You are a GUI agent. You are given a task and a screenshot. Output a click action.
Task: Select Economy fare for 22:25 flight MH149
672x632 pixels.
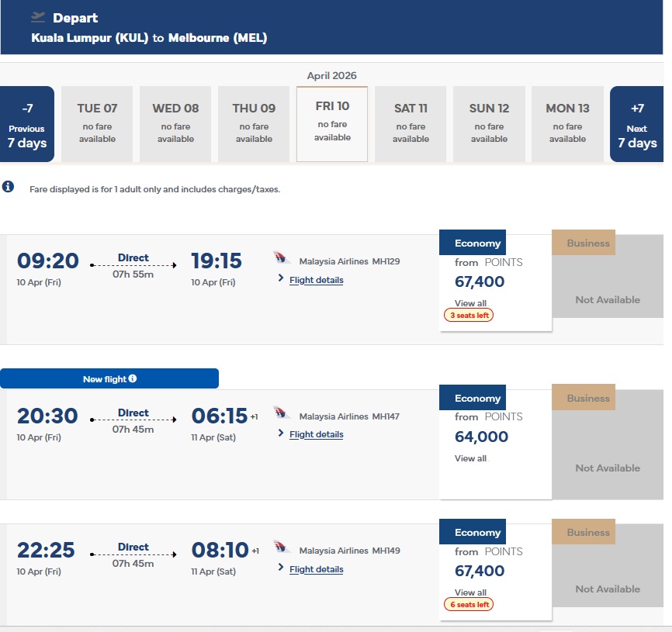(495, 571)
